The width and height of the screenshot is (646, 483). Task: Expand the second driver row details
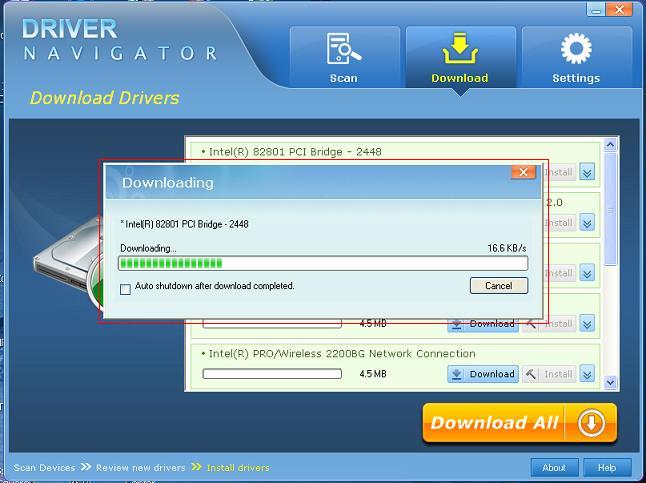pyautogui.click(x=587, y=223)
